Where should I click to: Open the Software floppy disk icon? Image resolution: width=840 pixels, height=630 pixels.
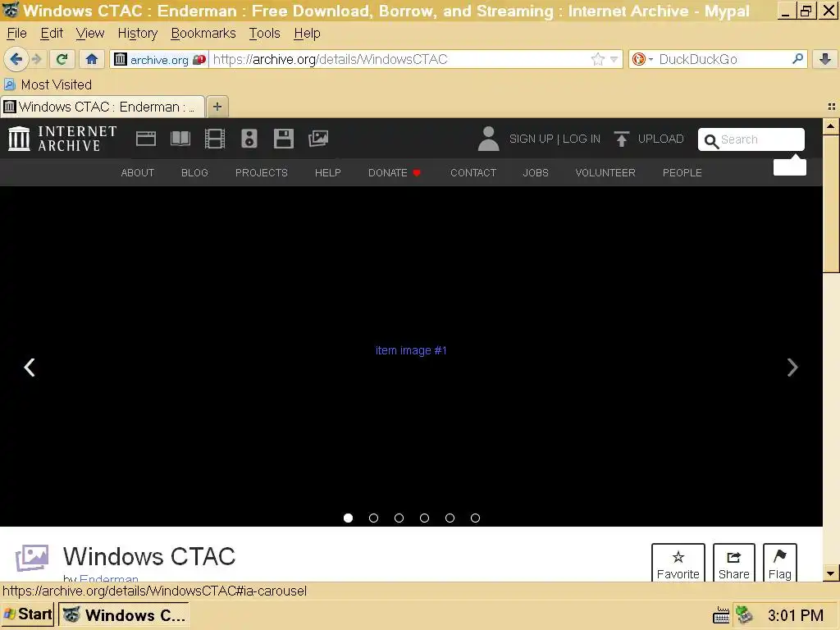point(283,139)
